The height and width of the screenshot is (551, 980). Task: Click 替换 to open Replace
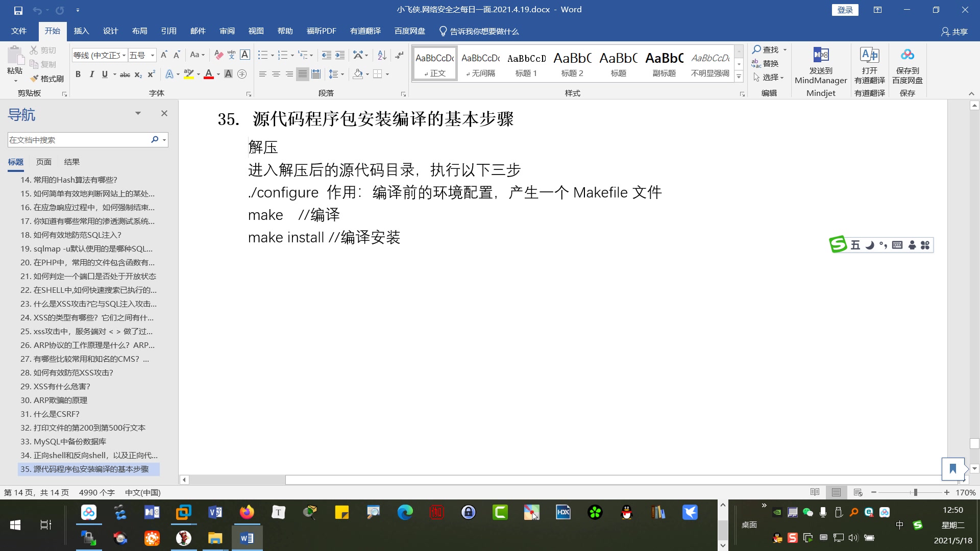click(769, 63)
